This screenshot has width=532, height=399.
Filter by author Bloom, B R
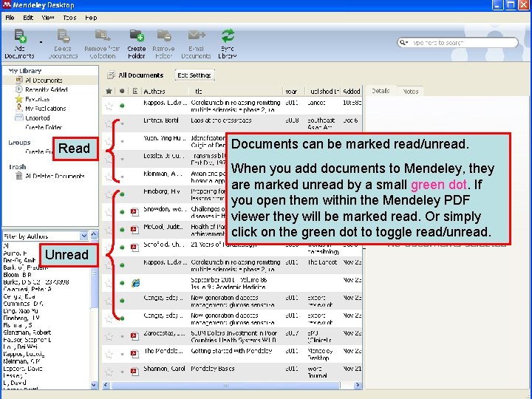pos(17,275)
